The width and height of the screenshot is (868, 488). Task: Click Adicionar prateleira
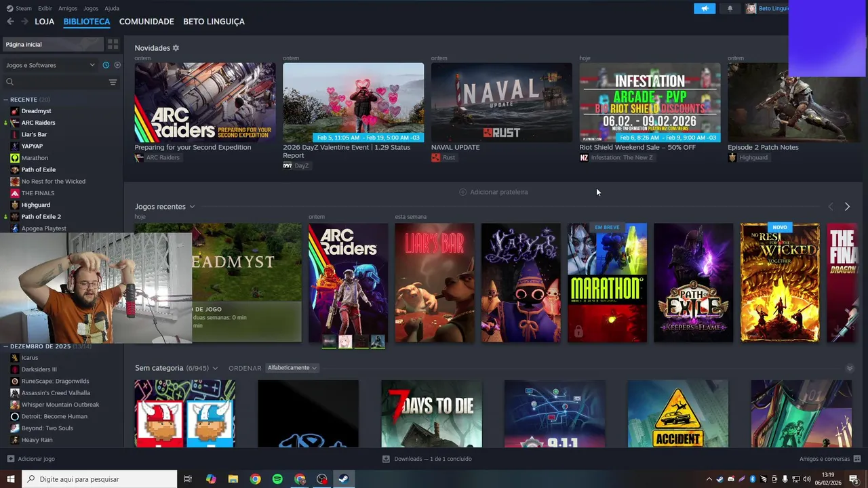[x=493, y=192]
